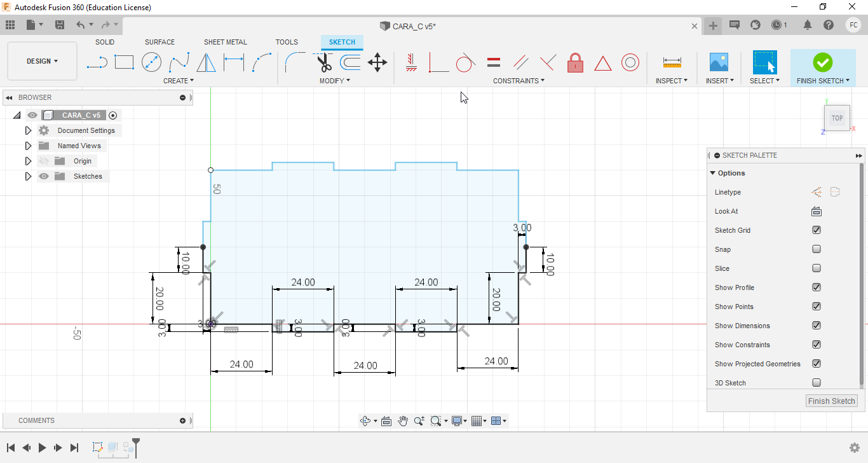Apply the Tangent constraint
This screenshot has height=463, width=868.
466,62
